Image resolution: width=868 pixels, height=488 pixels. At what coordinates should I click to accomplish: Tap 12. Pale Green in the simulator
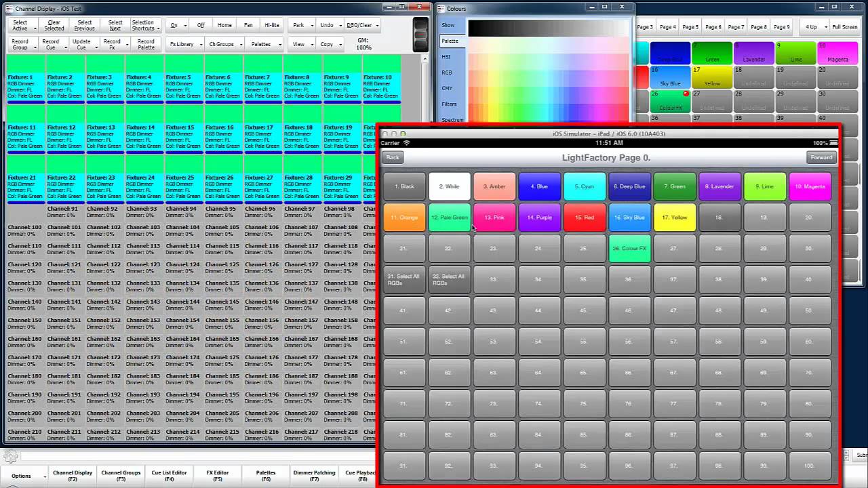(x=450, y=218)
